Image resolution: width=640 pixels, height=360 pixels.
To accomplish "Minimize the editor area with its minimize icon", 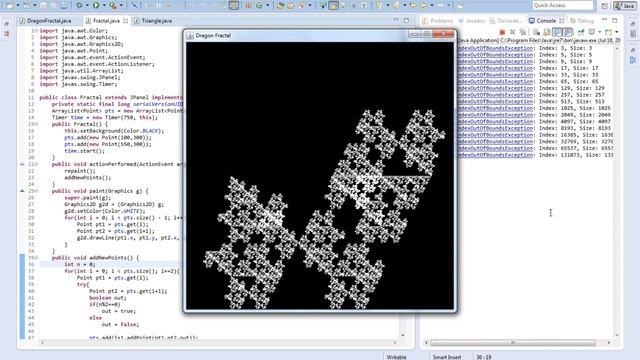I will (x=396, y=20).
